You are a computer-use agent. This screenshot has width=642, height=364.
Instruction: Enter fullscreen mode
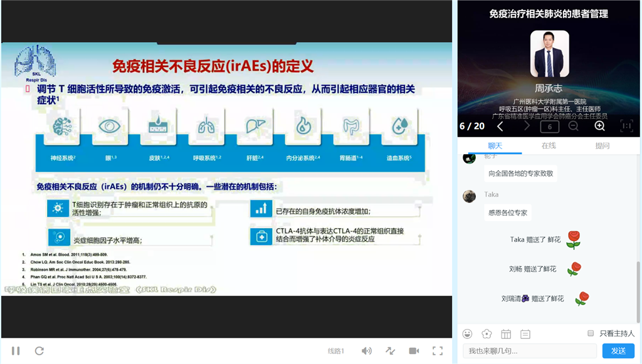[x=439, y=351]
